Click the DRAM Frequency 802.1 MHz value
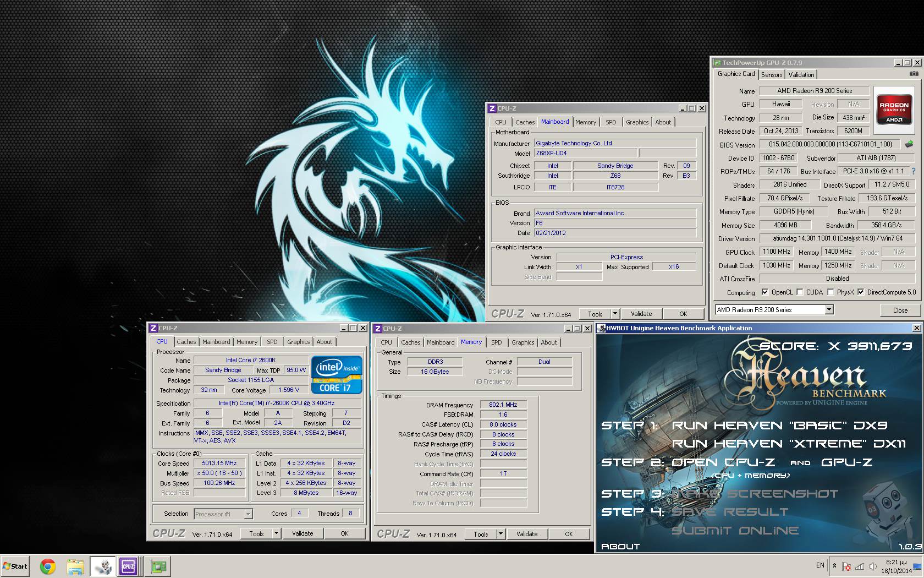The image size is (924, 578). pos(503,405)
